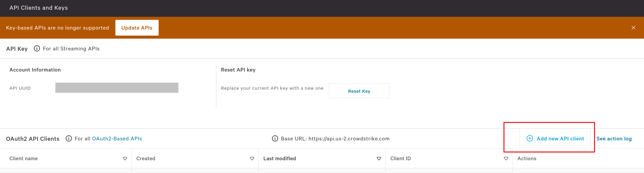Click the plus circle icon for new API client

(530, 138)
